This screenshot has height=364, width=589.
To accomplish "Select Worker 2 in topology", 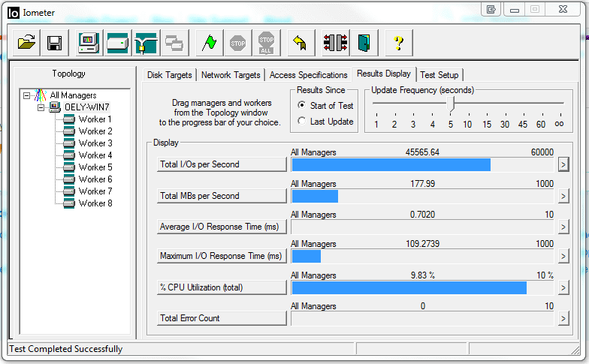I will pos(95,131).
